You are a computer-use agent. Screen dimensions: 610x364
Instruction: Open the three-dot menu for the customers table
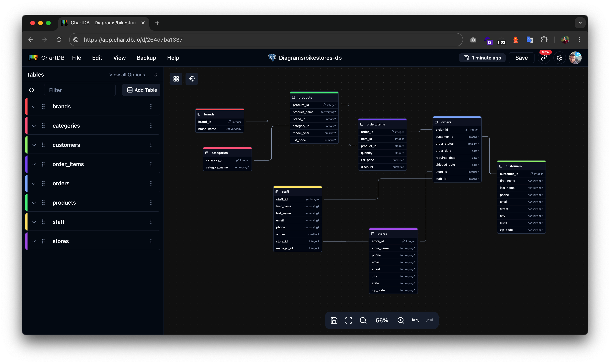151,145
